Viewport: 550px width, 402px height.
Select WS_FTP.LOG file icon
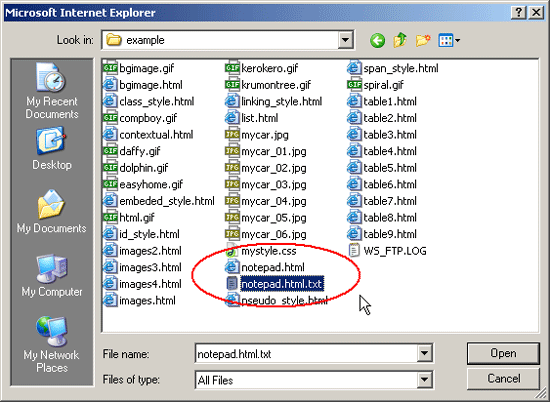354,251
